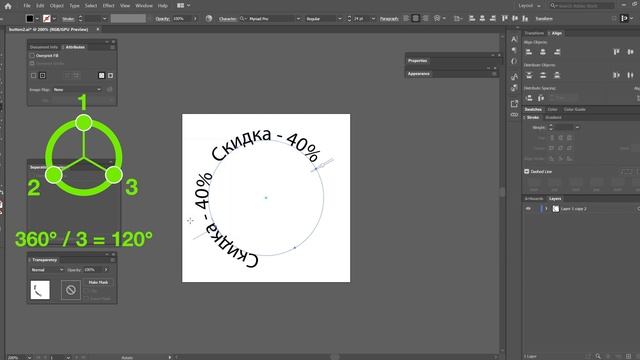Open the Attributes panel menu icon
The width and height of the screenshot is (640, 360).
[112, 47]
